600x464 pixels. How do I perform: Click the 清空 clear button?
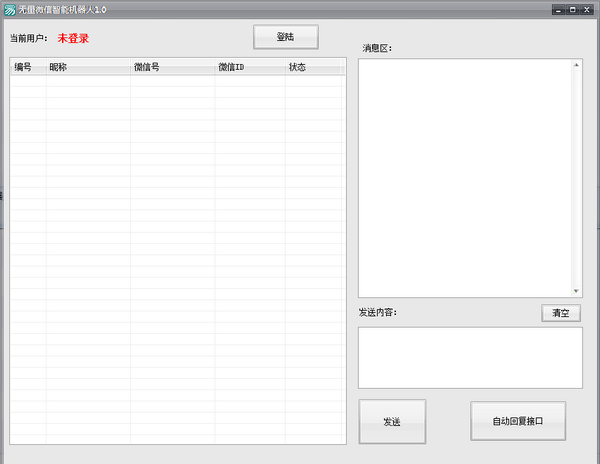click(561, 313)
